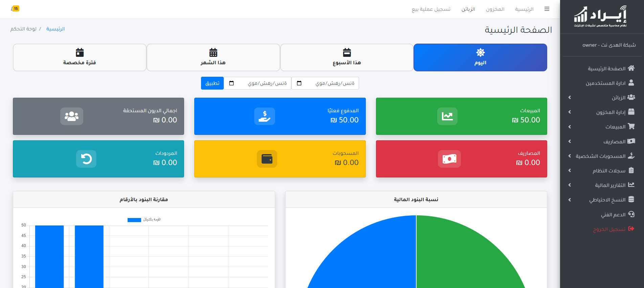The height and width of the screenshot is (288, 644).
Task: Open calendar picker of the first date field
Action: 299,83
